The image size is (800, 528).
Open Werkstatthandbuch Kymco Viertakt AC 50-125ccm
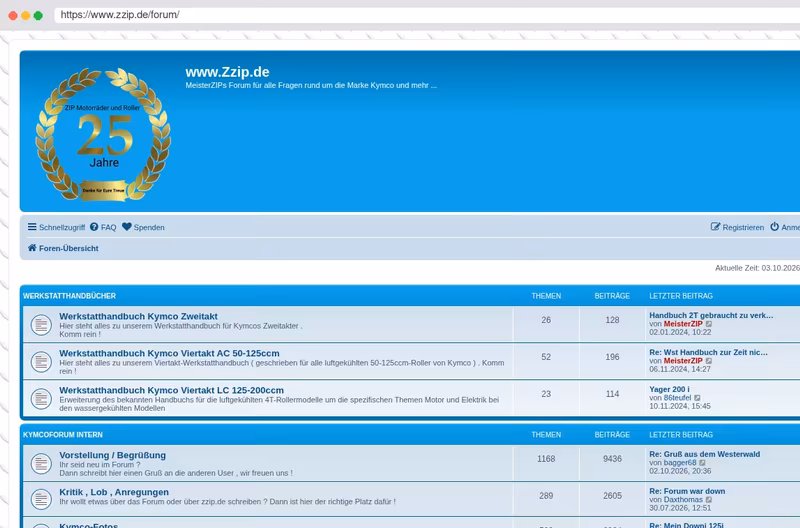(169, 353)
